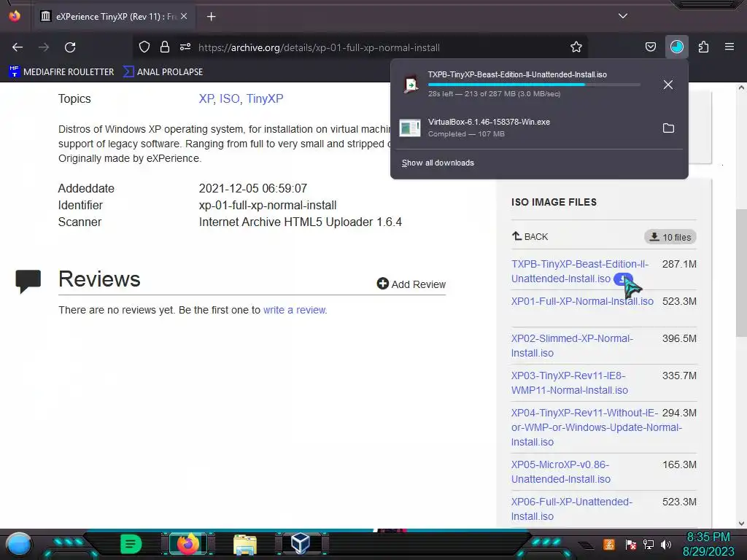Click the scrollbar down arrow
The image size is (747, 560).
741,524
